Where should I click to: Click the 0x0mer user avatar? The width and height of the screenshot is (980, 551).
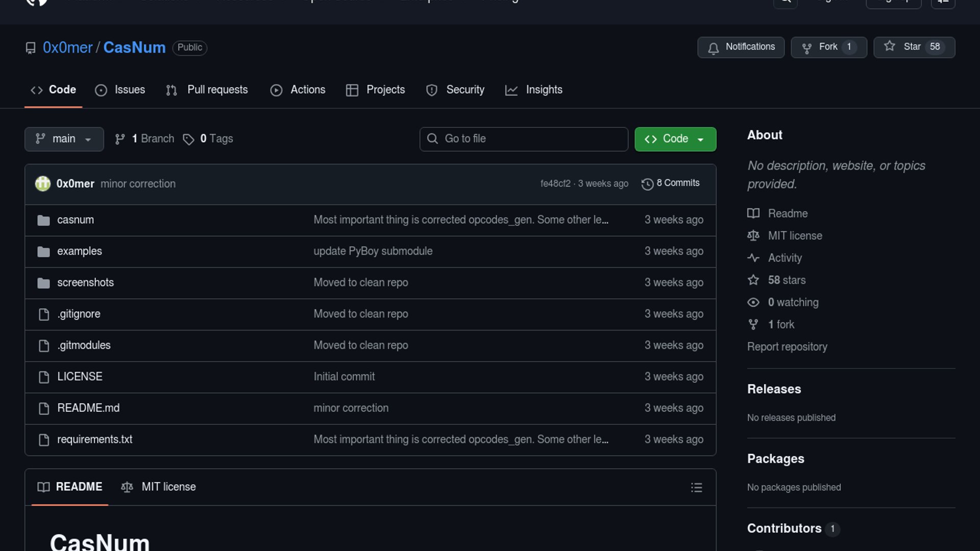point(42,183)
